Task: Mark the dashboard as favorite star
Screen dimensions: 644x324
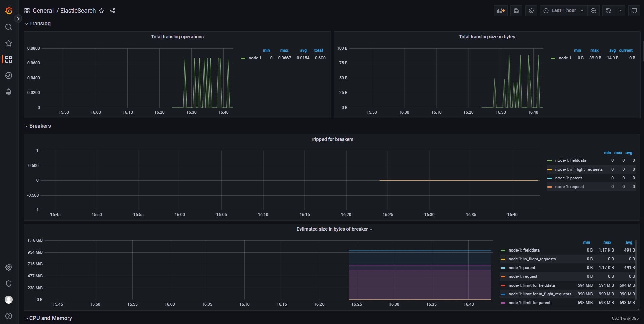Action: [x=101, y=11]
